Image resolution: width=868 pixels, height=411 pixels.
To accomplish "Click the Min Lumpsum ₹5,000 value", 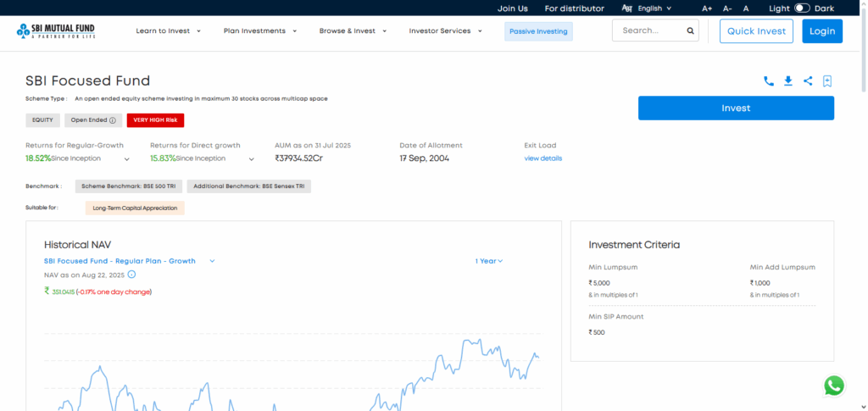I will 599,283.
